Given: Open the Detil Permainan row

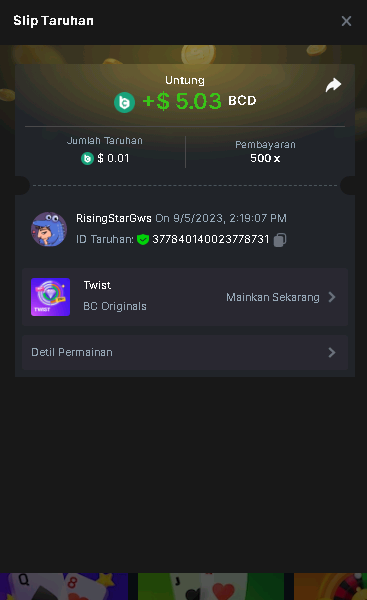Looking at the screenshot, I should click(x=185, y=352).
